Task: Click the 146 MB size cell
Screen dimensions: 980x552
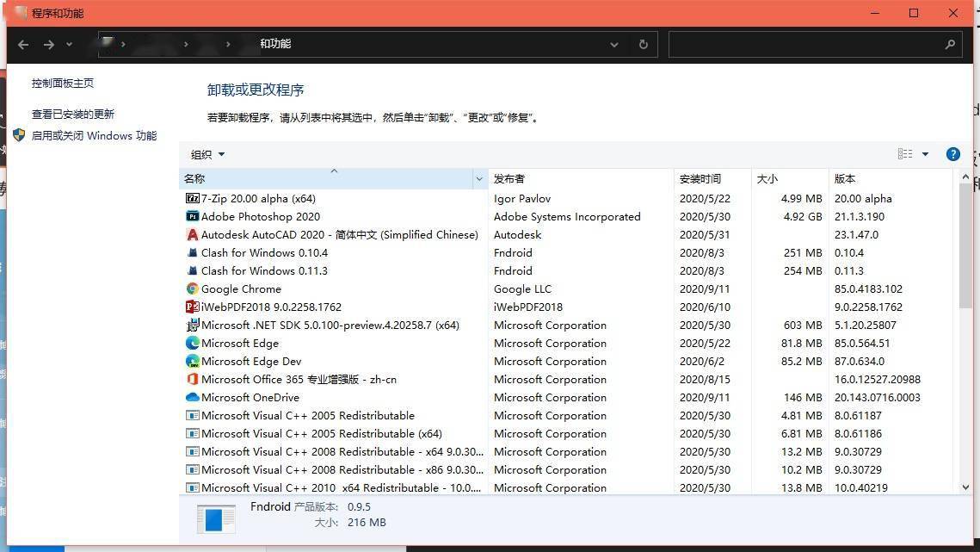Action: tap(803, 397)
